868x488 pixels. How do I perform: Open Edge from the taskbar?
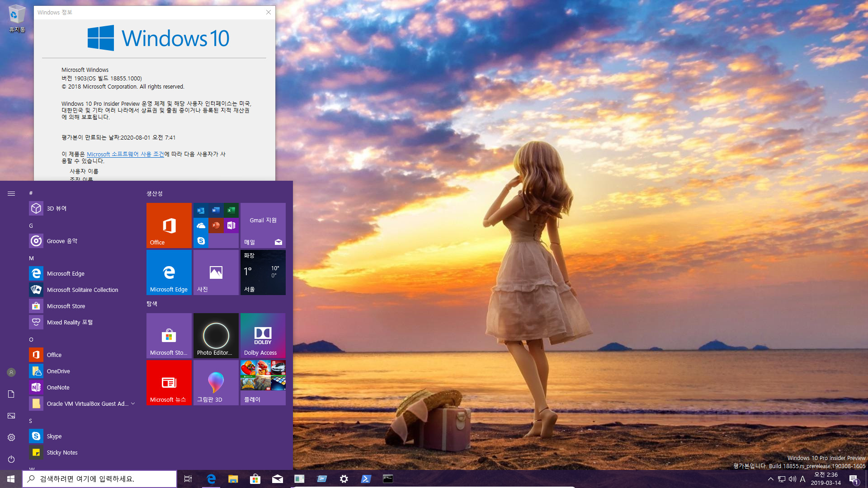point(211,479)
